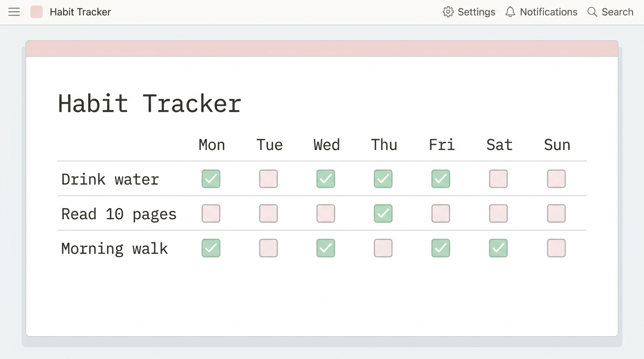Click the Search magnifier icon
Viewport: 644px width, 359px height.
[592, 12]
